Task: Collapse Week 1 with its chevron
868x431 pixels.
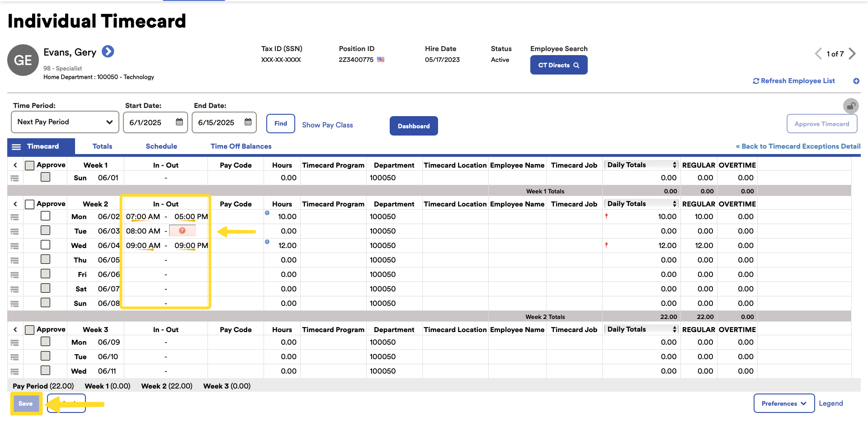Action: [15, 165]
